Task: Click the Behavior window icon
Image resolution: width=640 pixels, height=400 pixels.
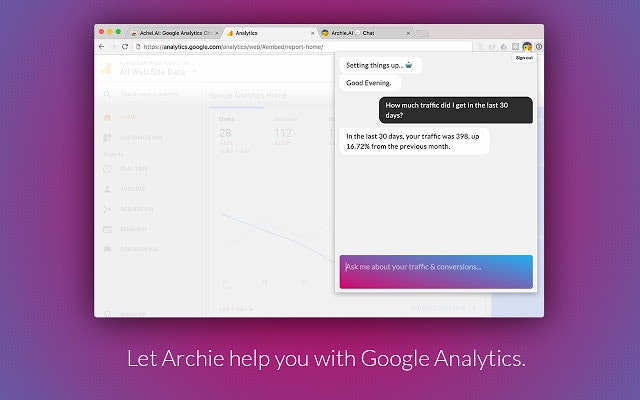Action: 107,229
